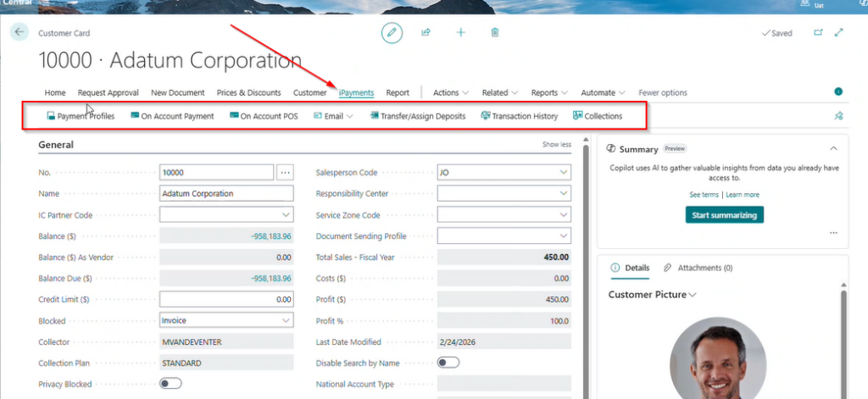Viewport: 868px width, 399px height.
Task: Click Show less in General section
Action: tap(556, 145)
